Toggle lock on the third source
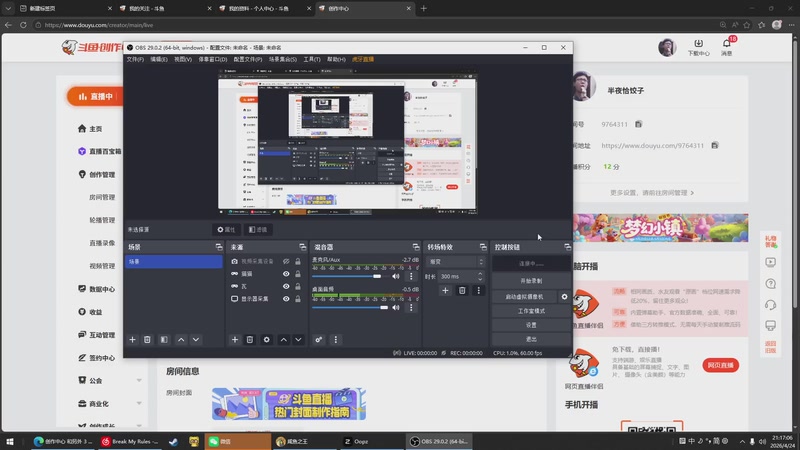 tap(298, 286)
